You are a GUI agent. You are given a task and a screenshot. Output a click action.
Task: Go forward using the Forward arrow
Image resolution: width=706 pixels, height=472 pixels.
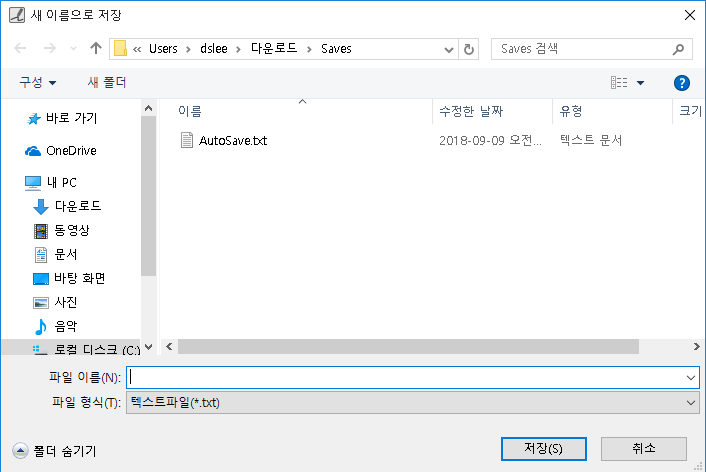50,48
